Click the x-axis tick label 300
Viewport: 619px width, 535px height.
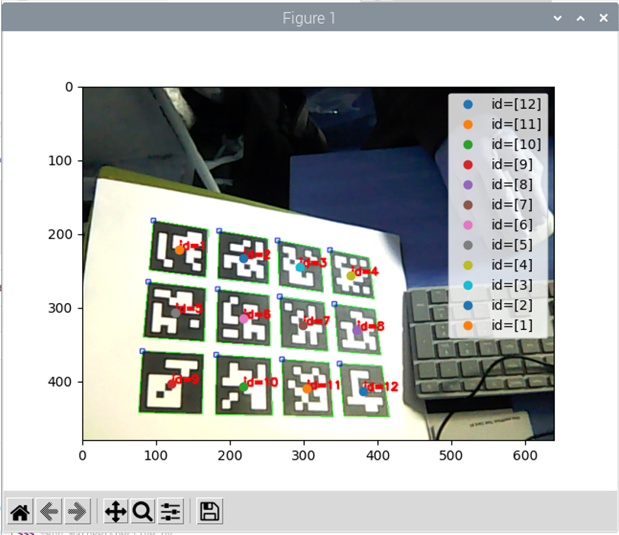303,456
